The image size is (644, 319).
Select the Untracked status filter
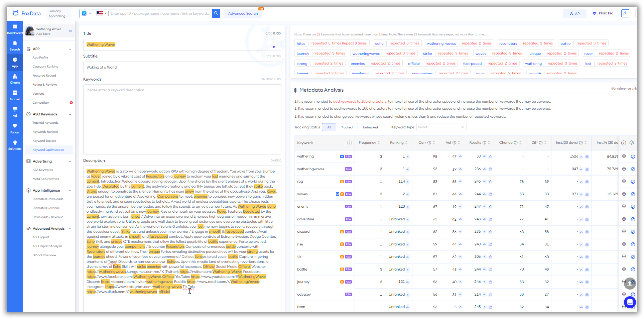(370, 127)
